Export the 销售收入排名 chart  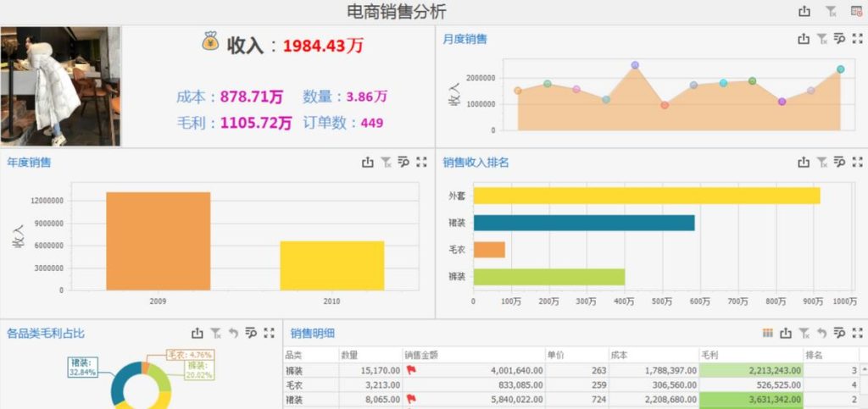coord(804,162)
